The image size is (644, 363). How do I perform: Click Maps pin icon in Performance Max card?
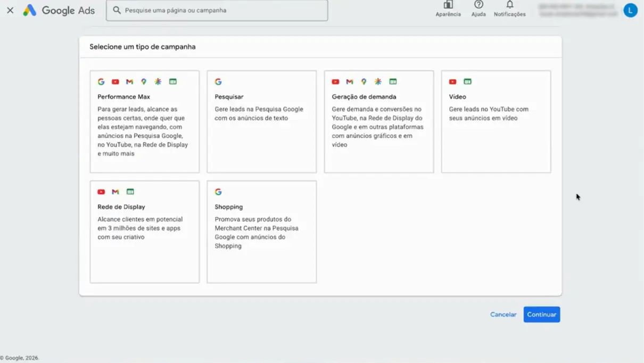point(144,81)
